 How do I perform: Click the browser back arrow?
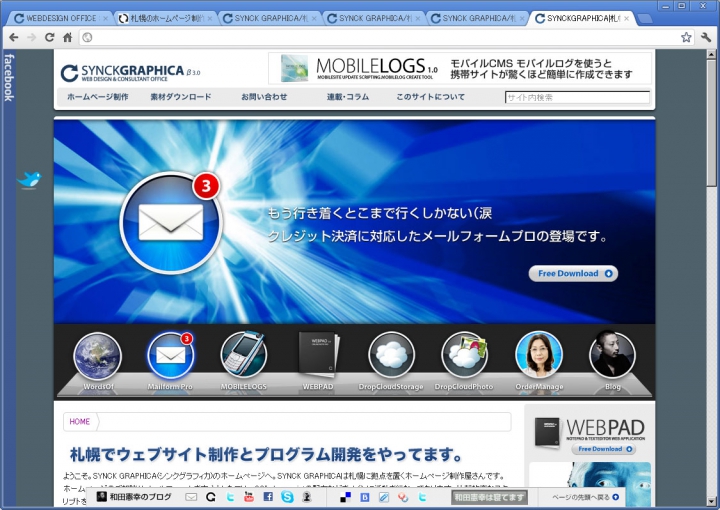click(14, 37)
